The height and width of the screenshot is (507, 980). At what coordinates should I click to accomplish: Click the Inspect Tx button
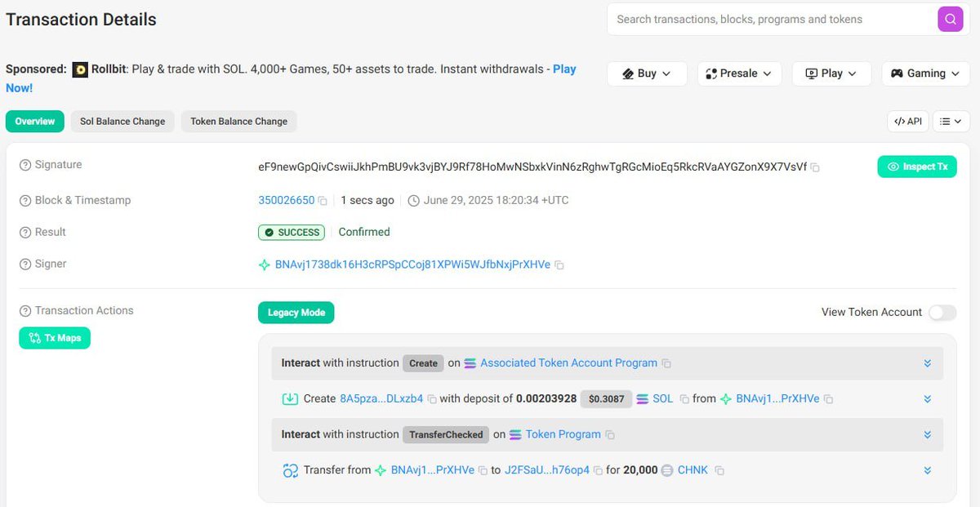[x=917, y=167]
